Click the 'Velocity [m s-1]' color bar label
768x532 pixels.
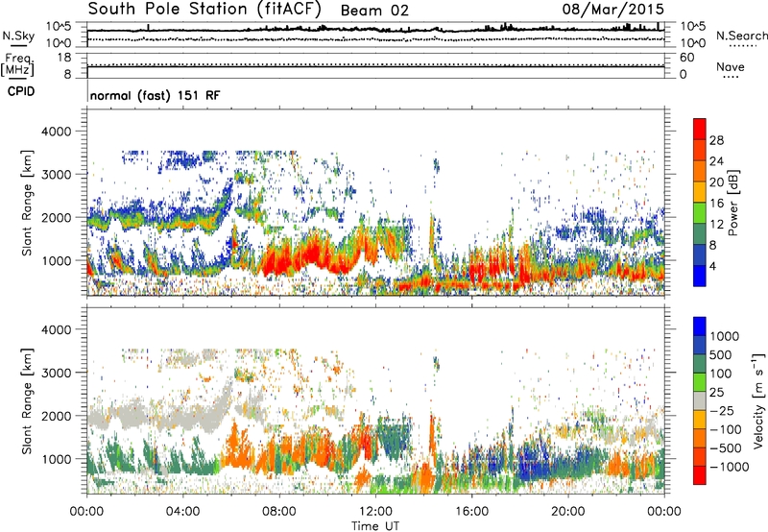(758, 400)
